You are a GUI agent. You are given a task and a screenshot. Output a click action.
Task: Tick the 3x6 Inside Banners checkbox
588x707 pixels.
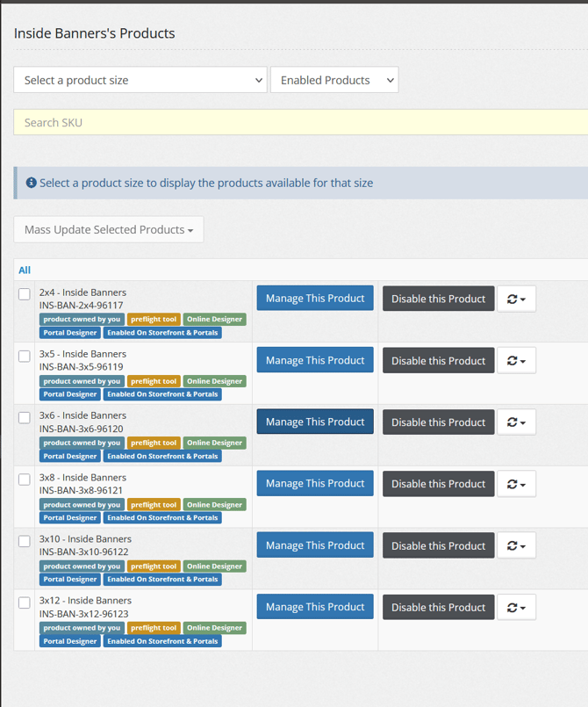[25, 418]
